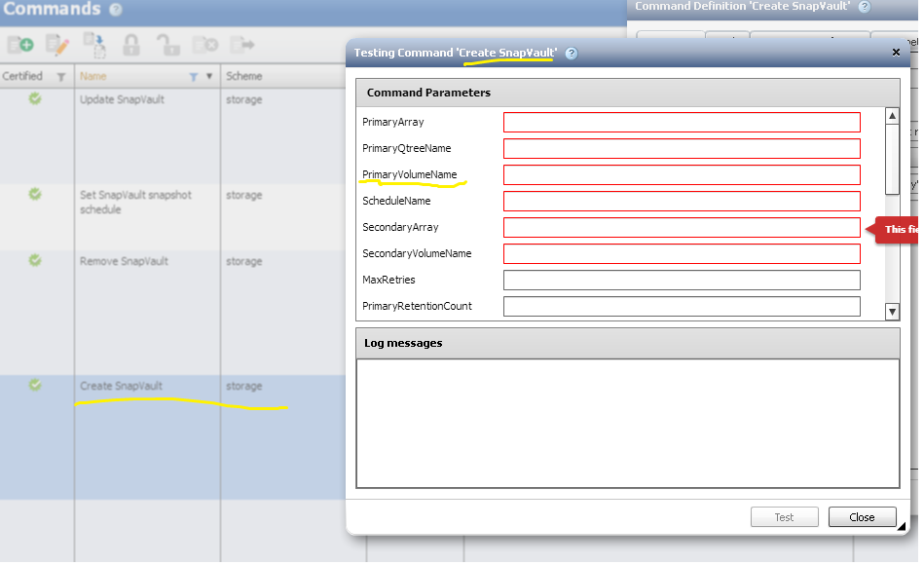The height and width of the screenshot is (565, 924).
Task: Click storage scheme cell of Set SnapVault snapshot schedule
Action: pos(244,195)
